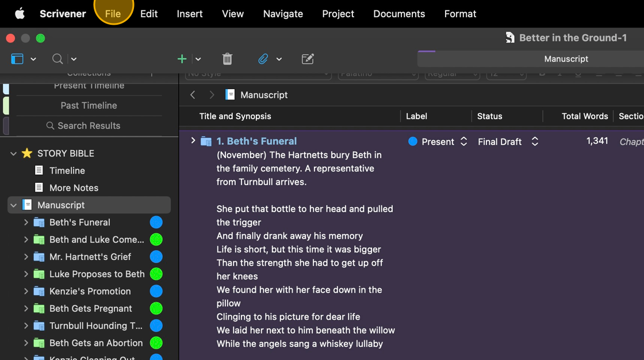The image size is (644, 360).
Task: Select the Past Timeline collection
Action: [x=89, y=106]
